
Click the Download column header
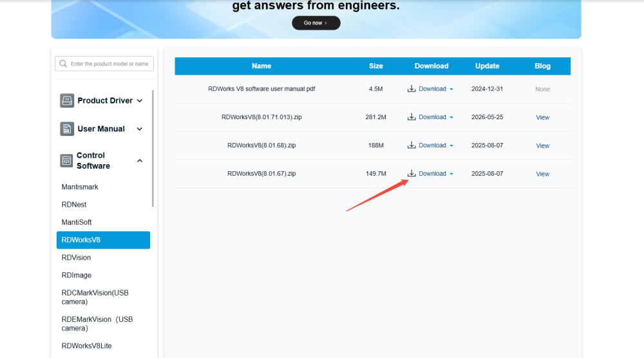pyautogui.click(x=431, y=66)
